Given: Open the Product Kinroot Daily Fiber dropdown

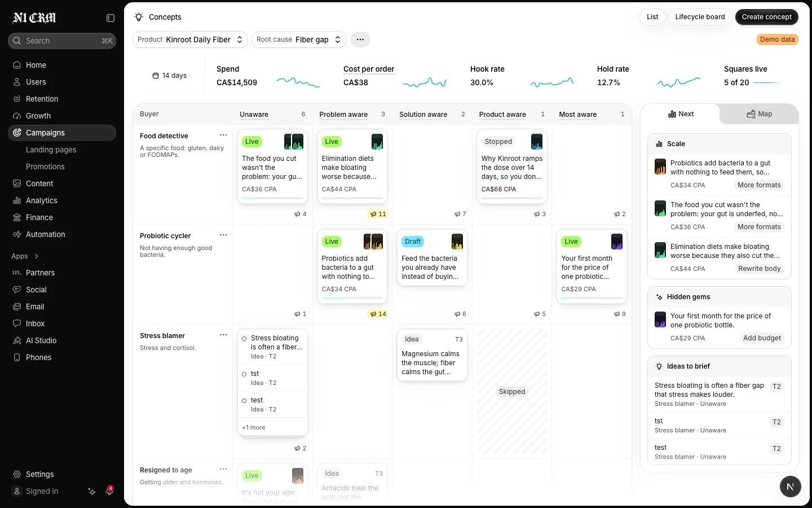Looking at the screenshot, I should pos(190,40).
